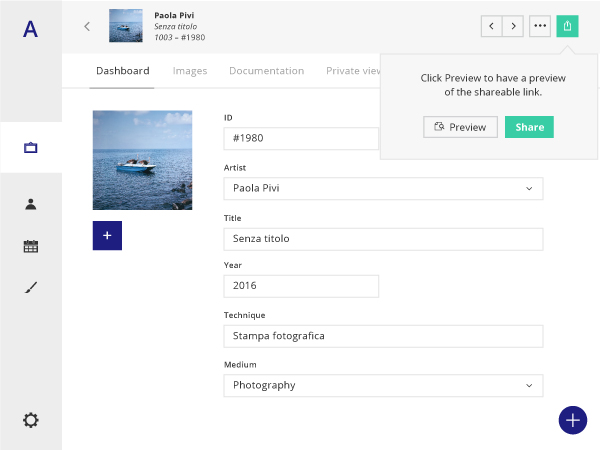Open settings gear icon

coord(30,420)
